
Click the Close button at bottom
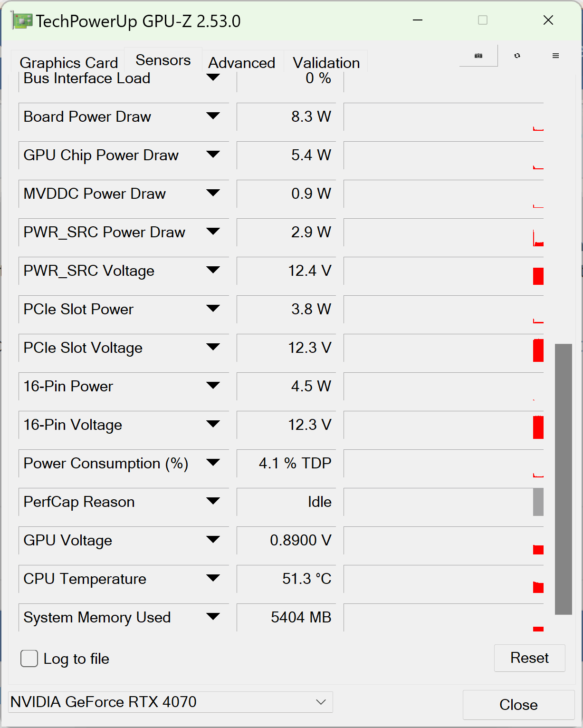click(x=518, y=705)
